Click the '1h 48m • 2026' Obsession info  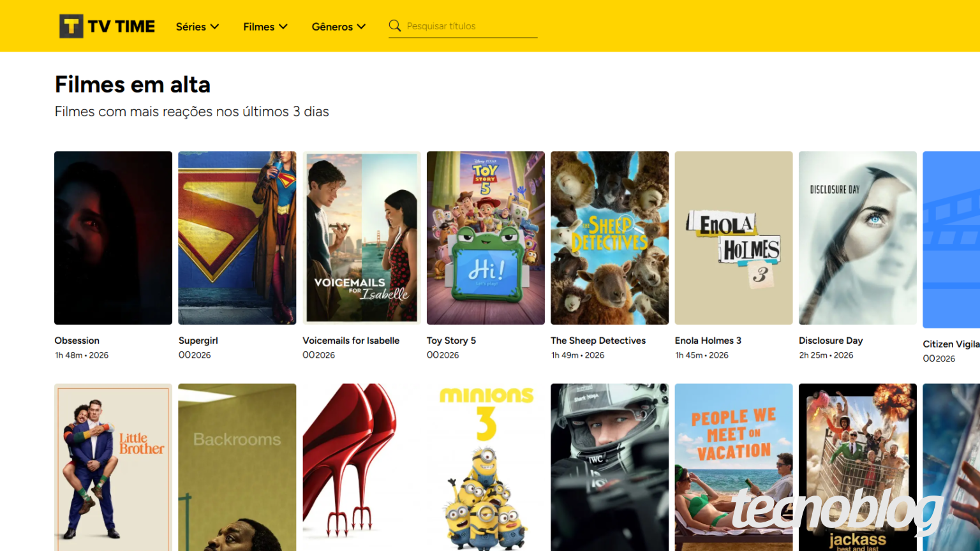click(82, 355)
